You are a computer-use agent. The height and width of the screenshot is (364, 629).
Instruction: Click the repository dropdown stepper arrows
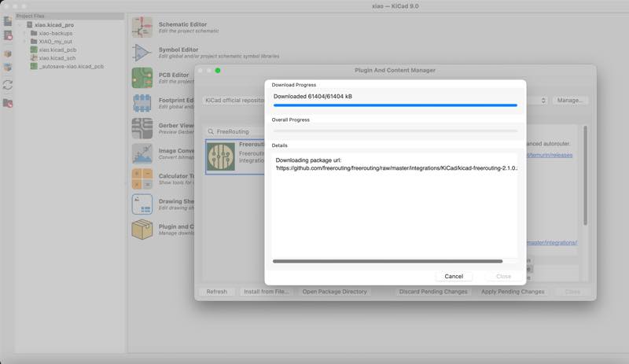(543, 101)
